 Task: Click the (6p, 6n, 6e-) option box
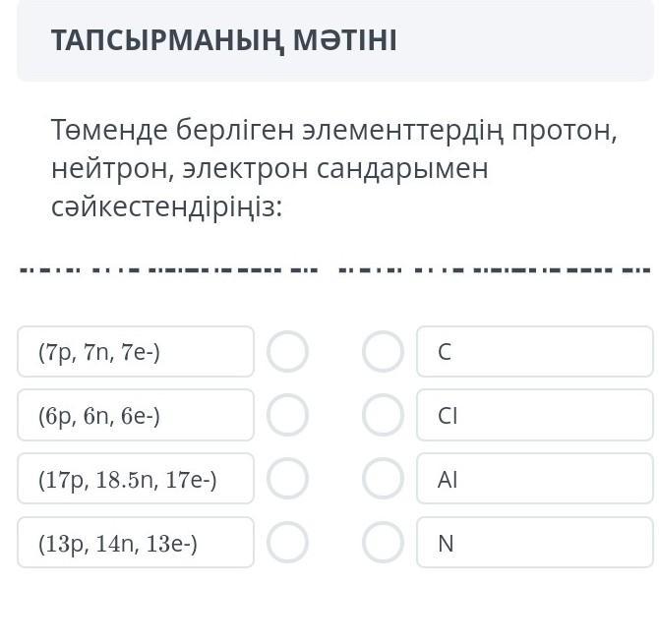pos(136,416)
